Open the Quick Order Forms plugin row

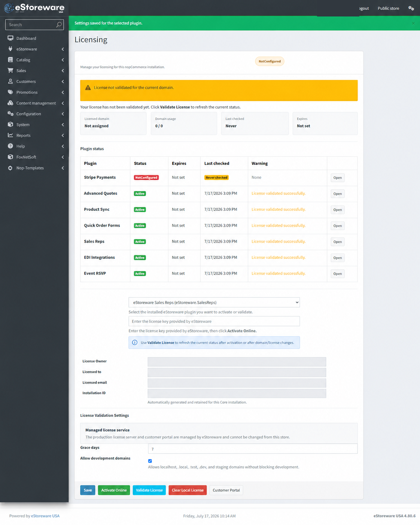tap(338, 226)
